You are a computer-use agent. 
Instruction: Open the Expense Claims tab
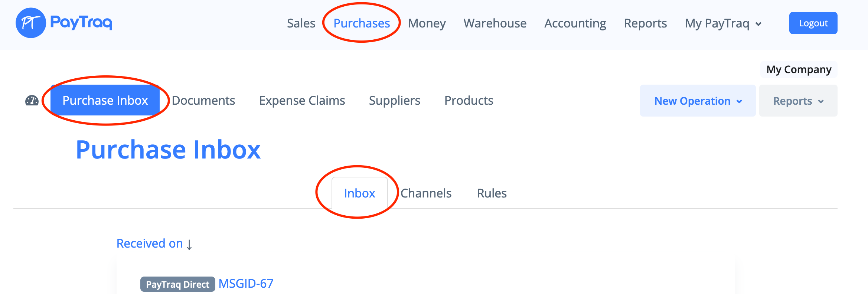click(302, 101)
